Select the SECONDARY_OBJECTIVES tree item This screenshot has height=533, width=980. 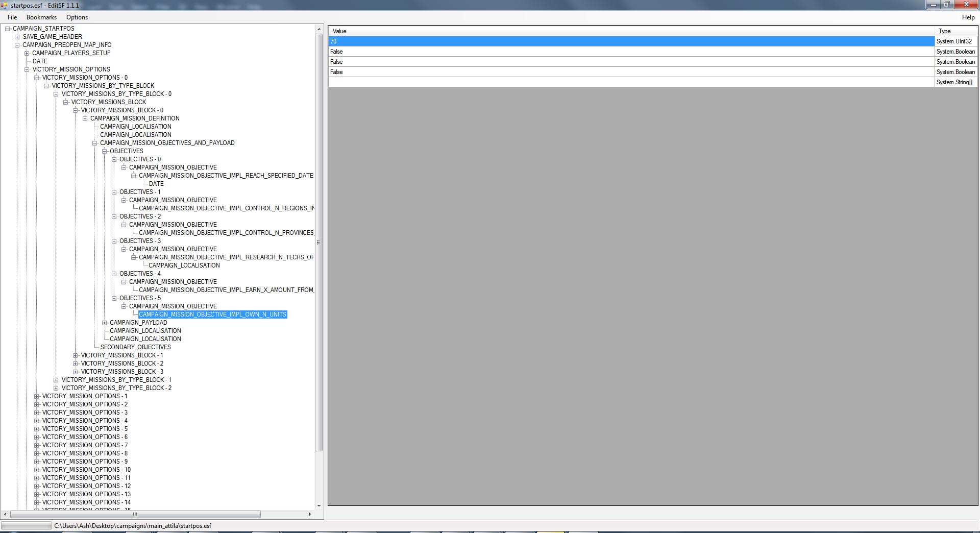pos(135,347)
